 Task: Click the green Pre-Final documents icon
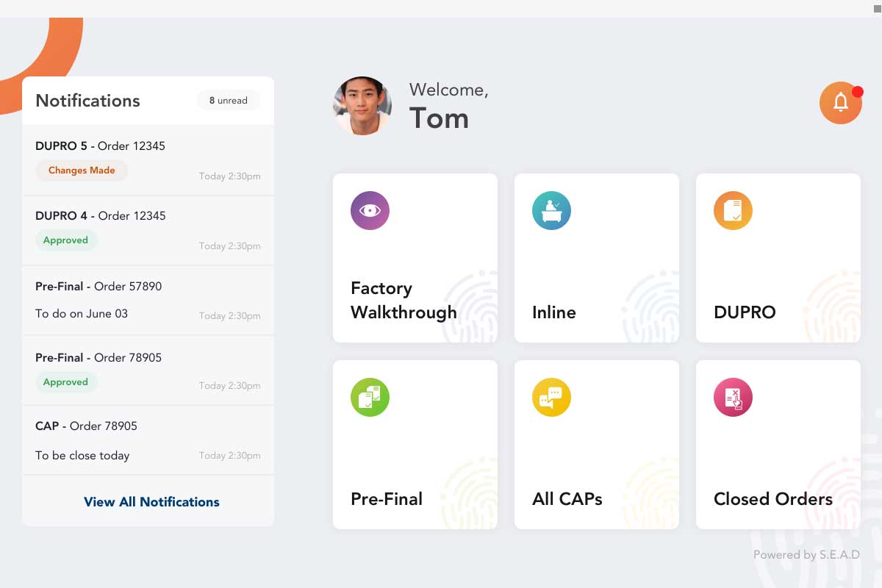(370, 398)
